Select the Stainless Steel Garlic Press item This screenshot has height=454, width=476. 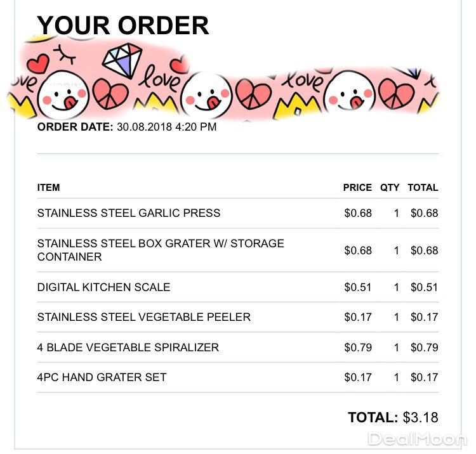tap(129, 213)
